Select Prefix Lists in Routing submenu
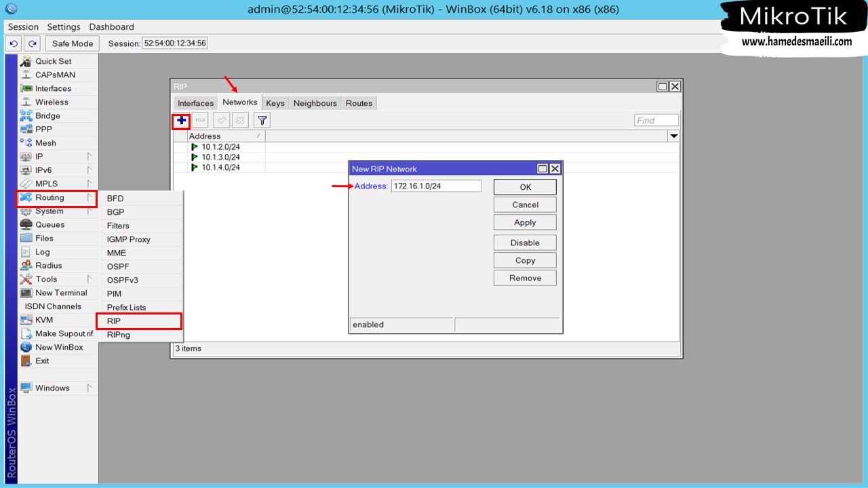Screen dimensions: 868x488 (142, 307)
